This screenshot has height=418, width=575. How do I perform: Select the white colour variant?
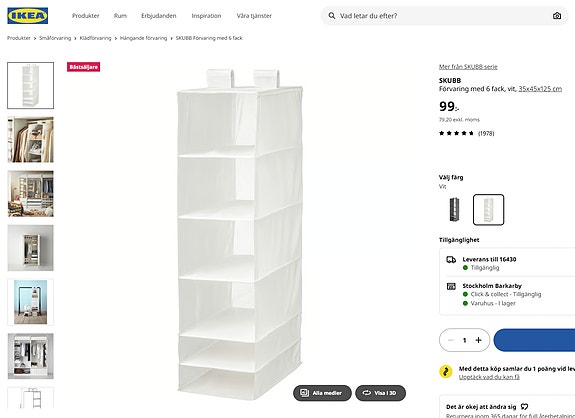pyautogui.click(x=488, y=209)
